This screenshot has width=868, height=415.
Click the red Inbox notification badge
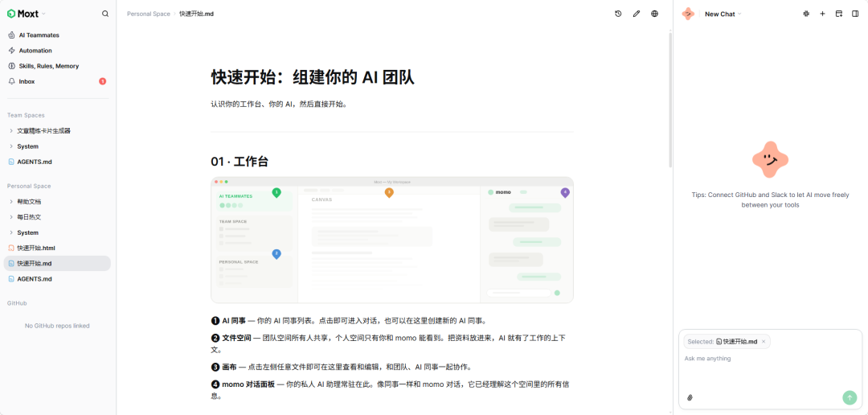pos(102,81)
